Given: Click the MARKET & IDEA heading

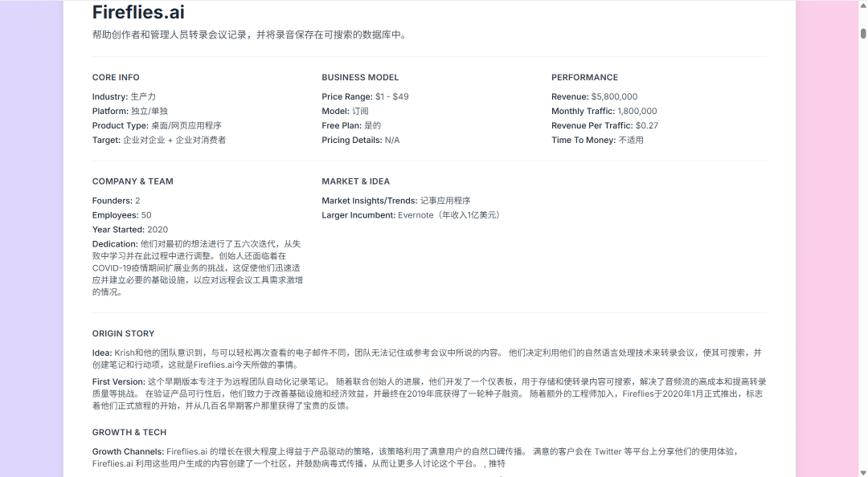Looking at the screenshot, I should tap(355, 181).
